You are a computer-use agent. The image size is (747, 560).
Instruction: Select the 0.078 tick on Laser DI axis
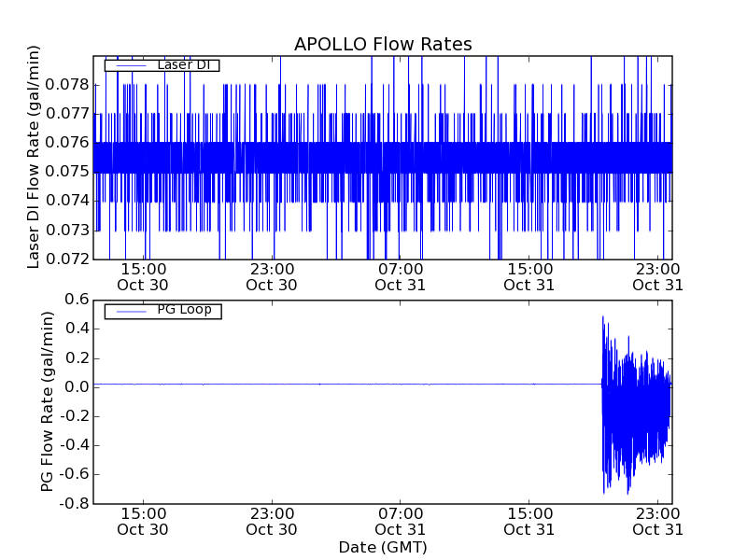[67, 85]
